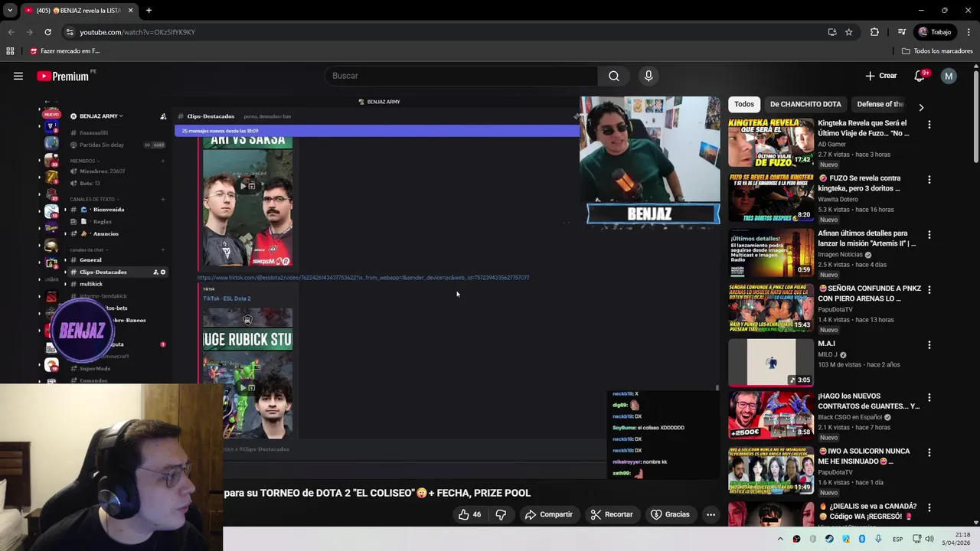The height and width of the screenshot is (551, 980).
Task: Open options for NUEVOS CONTRATOS DE GUANTES video
Action: pyautogui.click(x=929, y=397)
